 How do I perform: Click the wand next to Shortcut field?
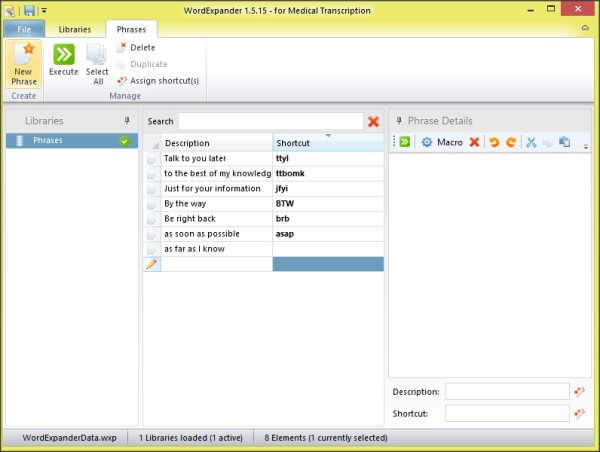[x=579, y=413]
